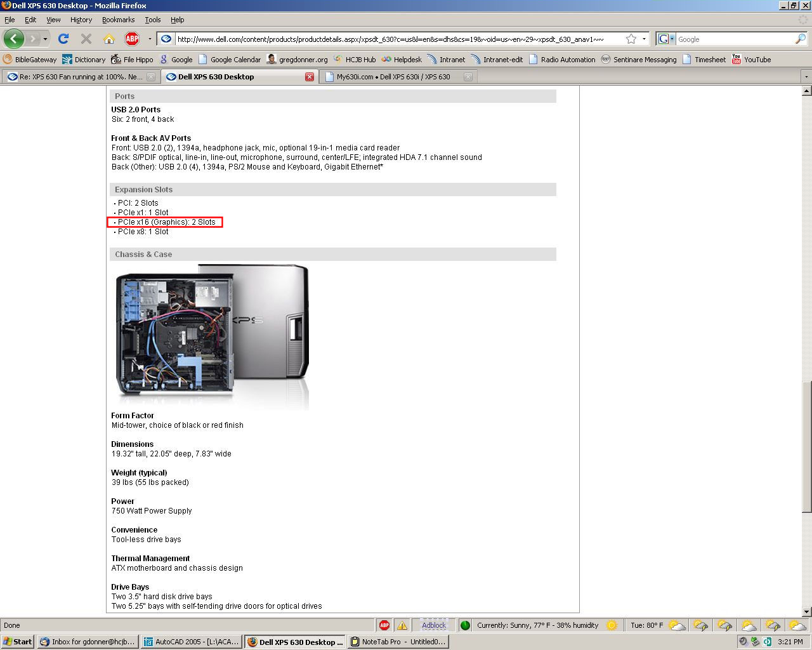Image resolution: width=812 pixels, height=650 pixels.
Task: Click the 'PCIe x8: 1 Slot' list item
Action: click(x=143, y=232)
